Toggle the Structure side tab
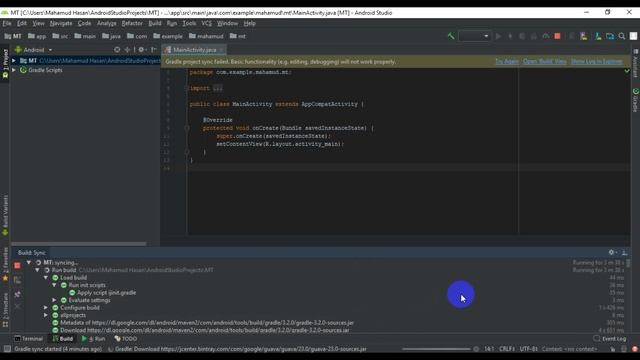 coord(5,309)
